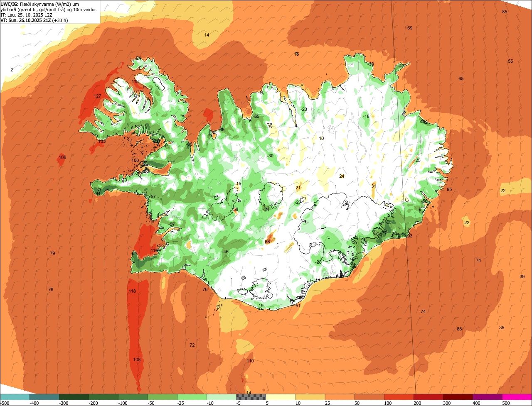This screenshot has width=532, height=406.
Task: Click the map value '39'
Action: [x=522, y=276]
